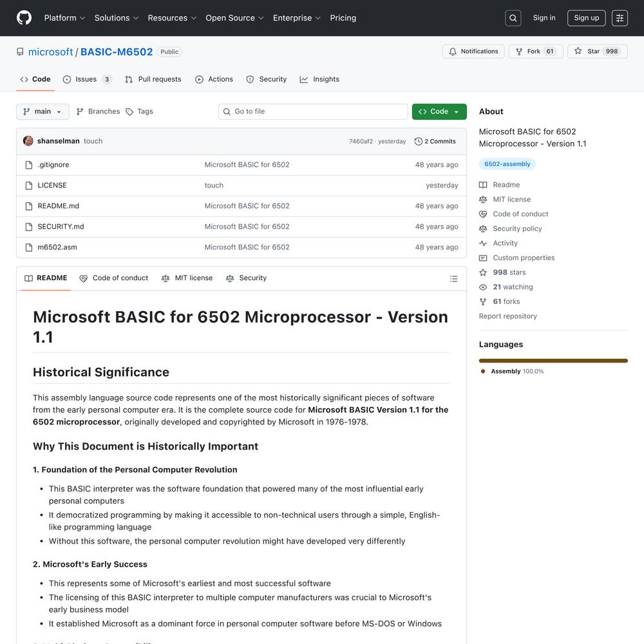Expand the Enterprise dropdown

click(296, 18)
